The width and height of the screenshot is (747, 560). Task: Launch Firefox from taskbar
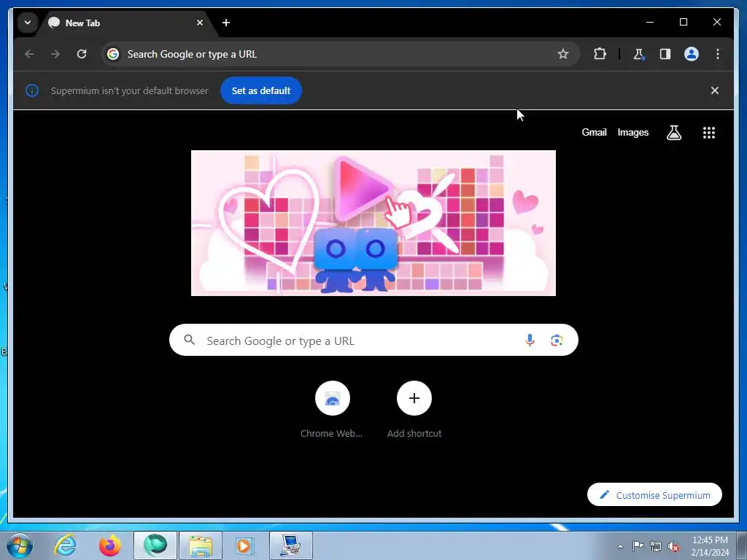(110, 545)
